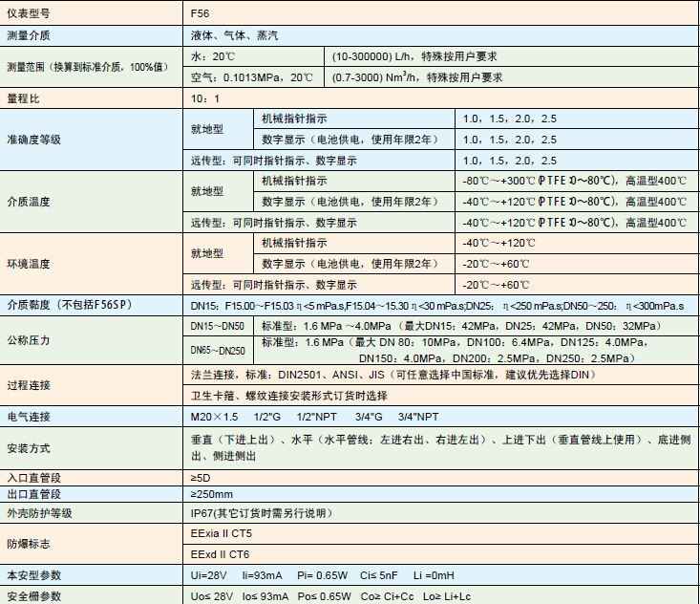Click the 环境温度 row label
This screenshot has width=700, height=604.
coord(29,264)
